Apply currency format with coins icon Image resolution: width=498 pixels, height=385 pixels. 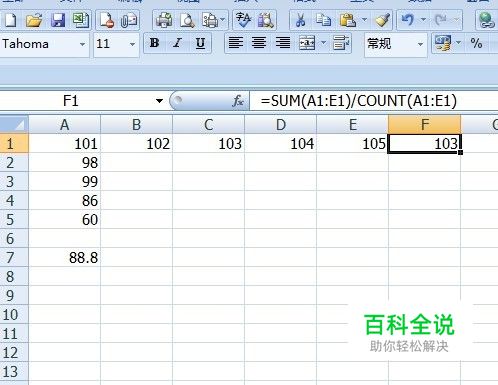pos(443,43)
